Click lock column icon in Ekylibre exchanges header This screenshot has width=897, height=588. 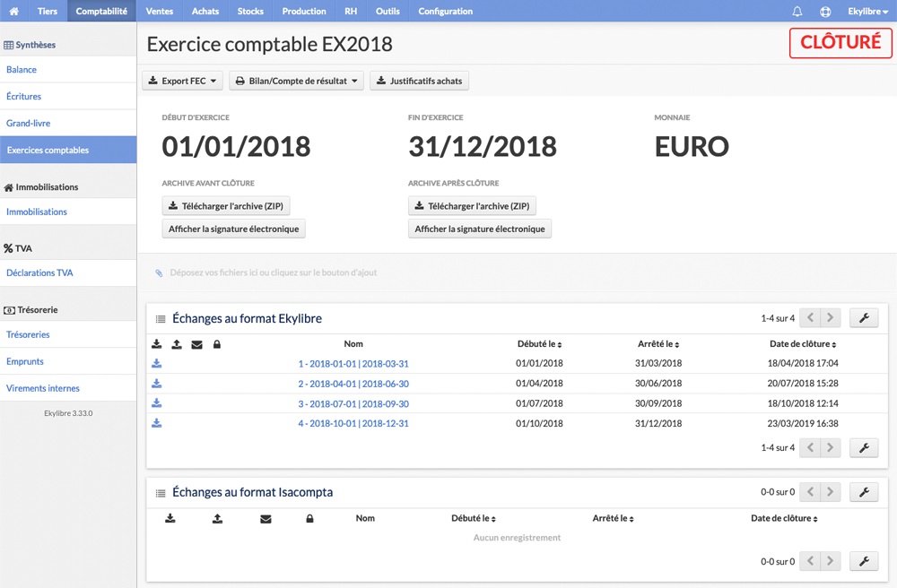(217, 344)
